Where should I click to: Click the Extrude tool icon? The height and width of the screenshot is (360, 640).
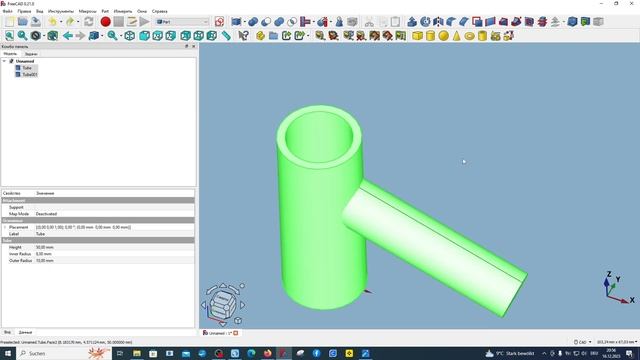pos(412,22)
